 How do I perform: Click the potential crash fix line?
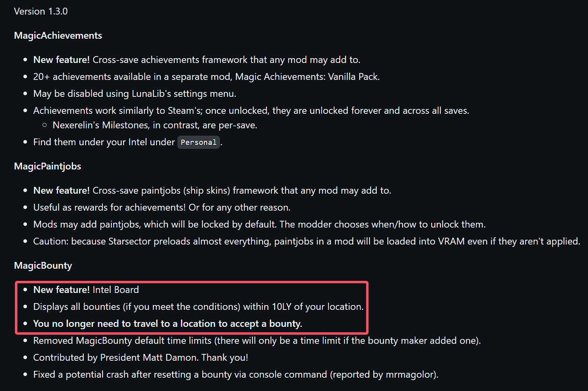(x=235, y=374)
